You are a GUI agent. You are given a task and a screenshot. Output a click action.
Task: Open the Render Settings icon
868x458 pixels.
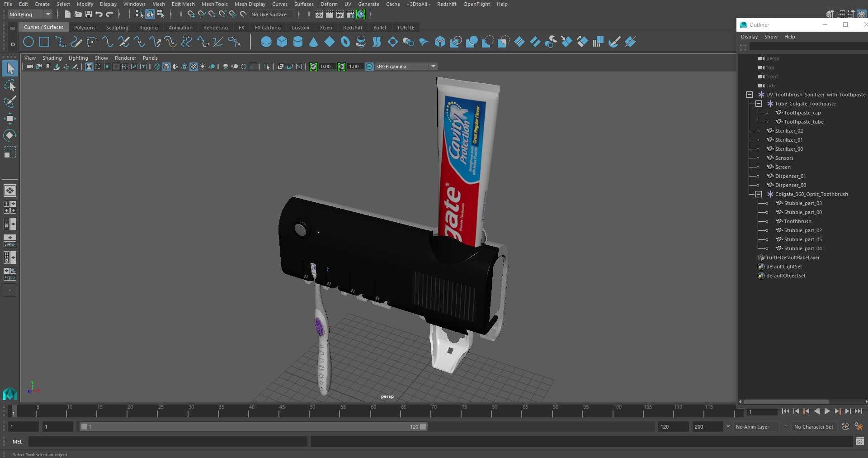(350, 14)
